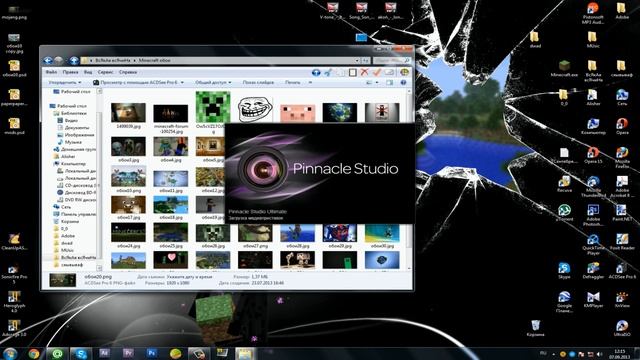Open Skype desktop shortcut
The width and height of the screenshot is (640, 360).
pos(564,271)
